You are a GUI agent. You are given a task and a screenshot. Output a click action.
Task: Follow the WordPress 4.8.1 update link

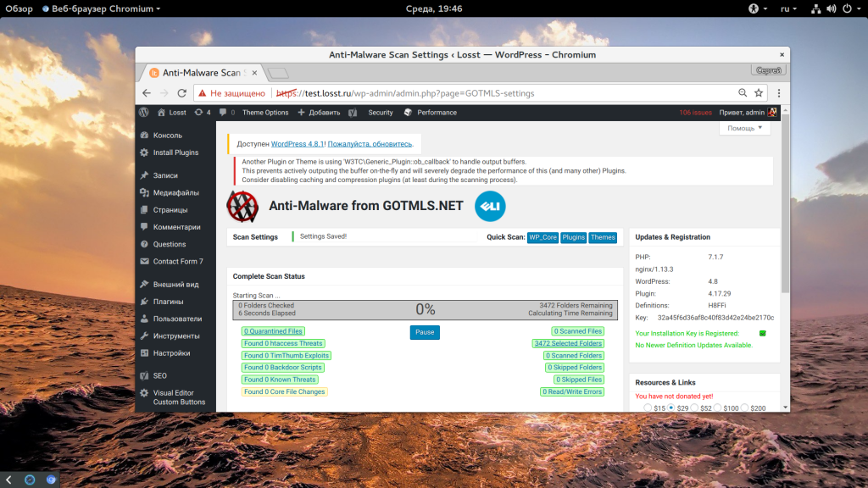coord(298,144)
